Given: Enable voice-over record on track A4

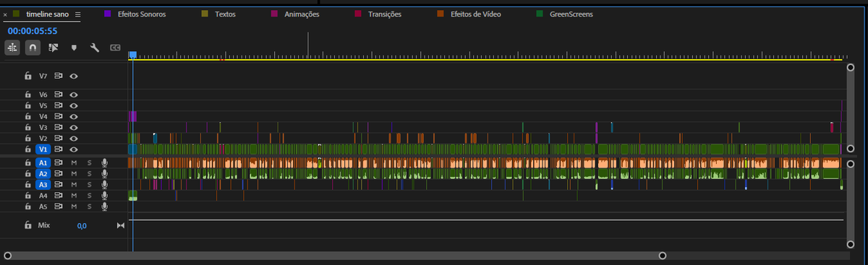Looking at the screenshot, I should point(105,196).
